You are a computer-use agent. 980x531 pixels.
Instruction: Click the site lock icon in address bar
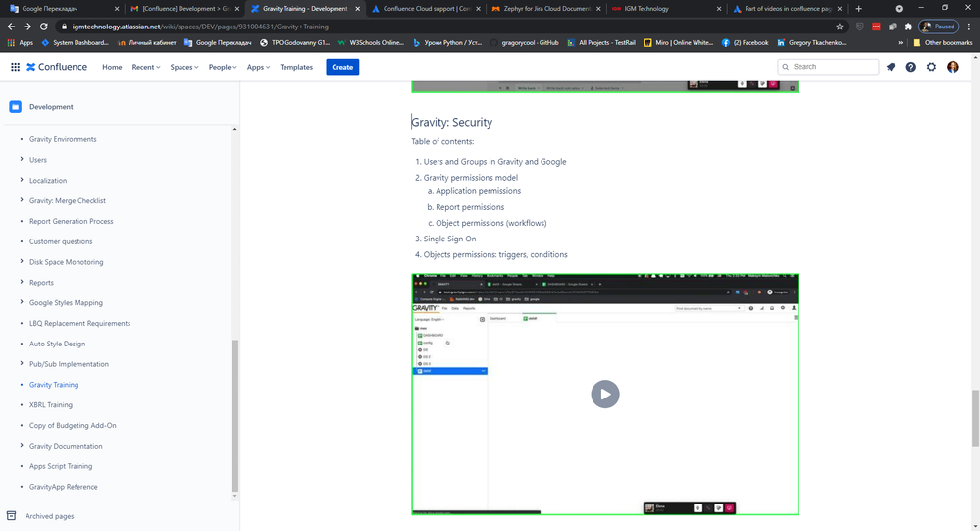pos(64,27)
